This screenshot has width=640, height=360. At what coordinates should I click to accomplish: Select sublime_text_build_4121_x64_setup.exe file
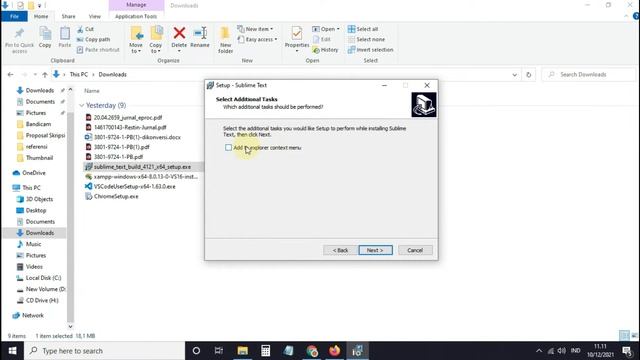point(142,167)
